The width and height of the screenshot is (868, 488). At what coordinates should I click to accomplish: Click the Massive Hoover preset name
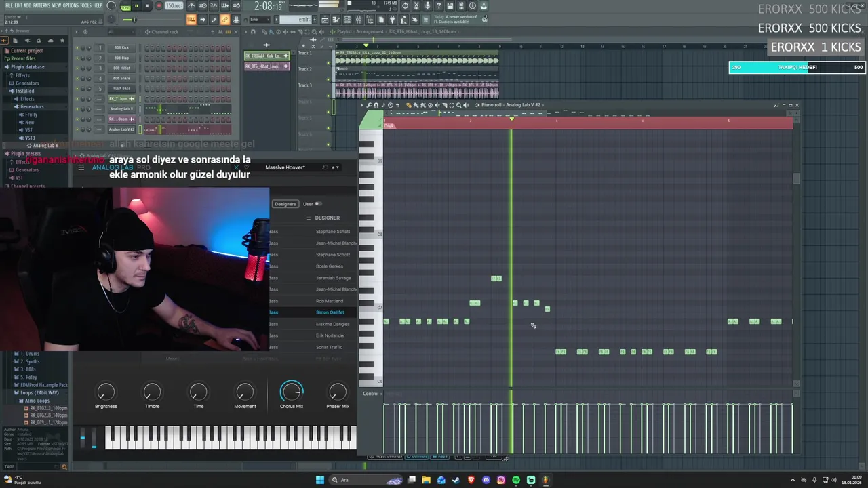[x=285, y=167]
